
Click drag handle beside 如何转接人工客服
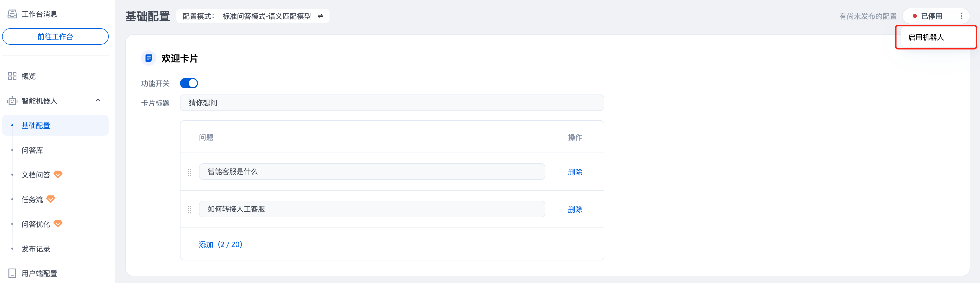click(190, 210)
